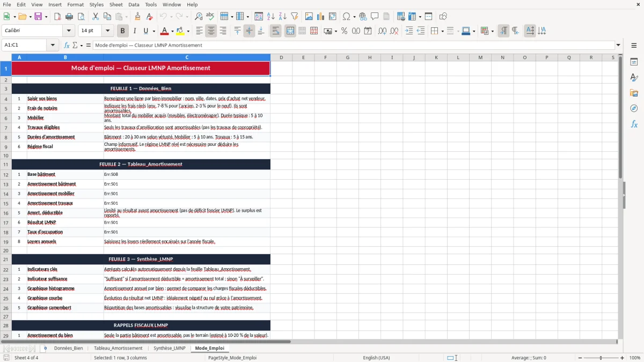Click the Insert Comment icon
This screenshot has height=362, width=644.
[x=375, y=17]
